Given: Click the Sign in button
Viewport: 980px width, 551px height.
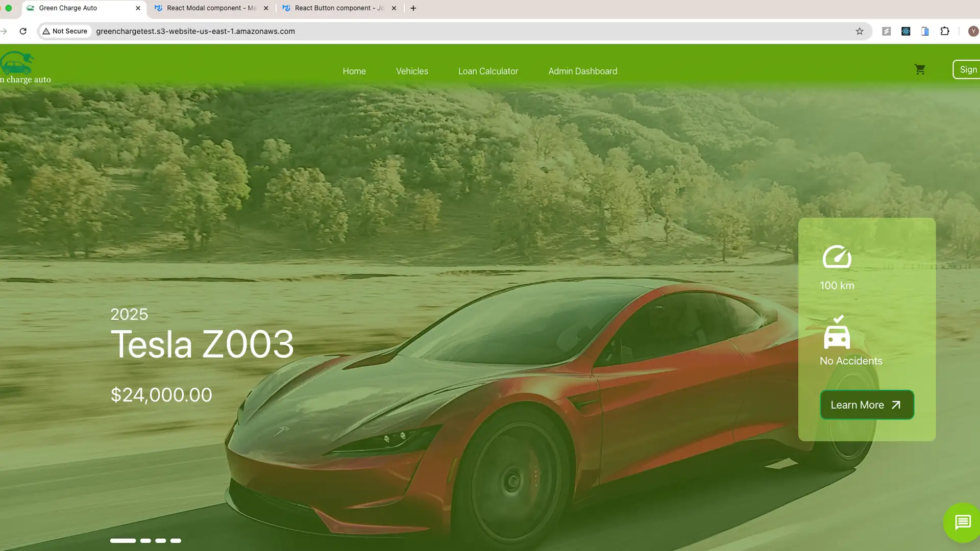Looking at the screenshot, I should coord(967,69).
